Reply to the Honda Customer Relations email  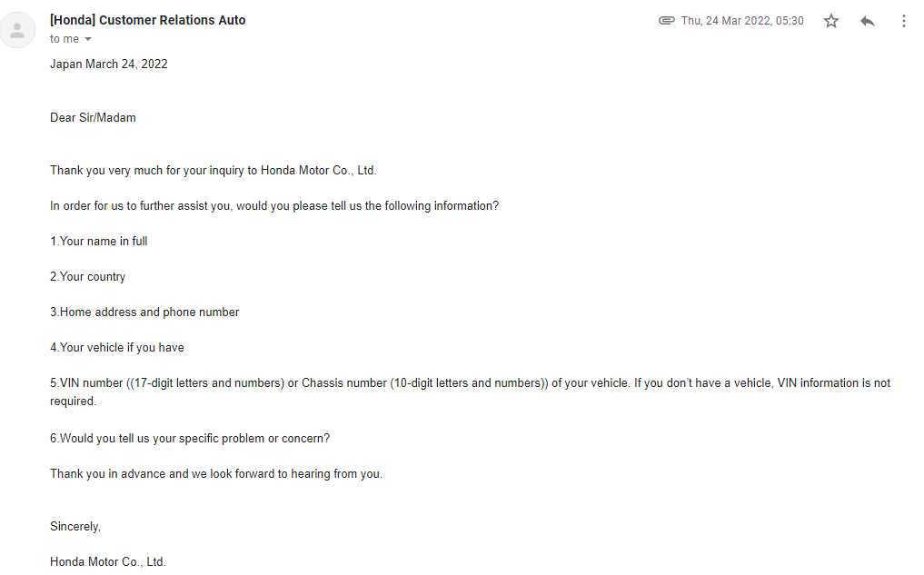click(x=867, y=21)
